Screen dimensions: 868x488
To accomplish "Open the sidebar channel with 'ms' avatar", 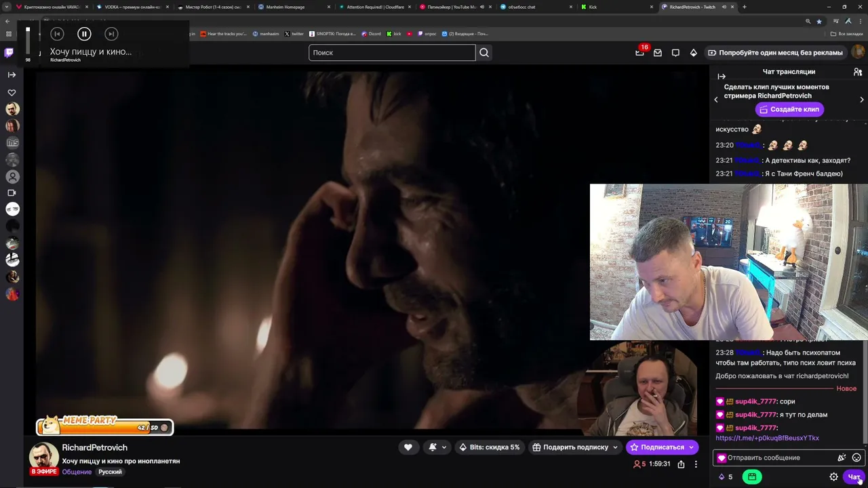I will coord(12,142).
